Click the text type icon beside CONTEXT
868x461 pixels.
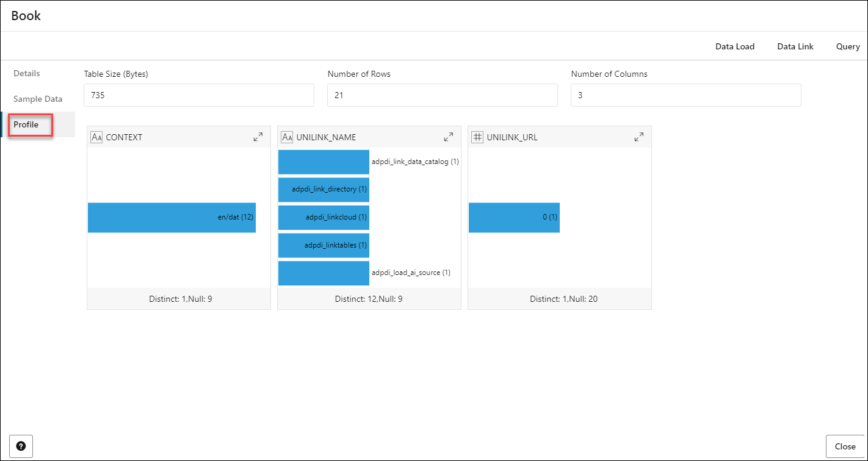(x=96, y=137)
